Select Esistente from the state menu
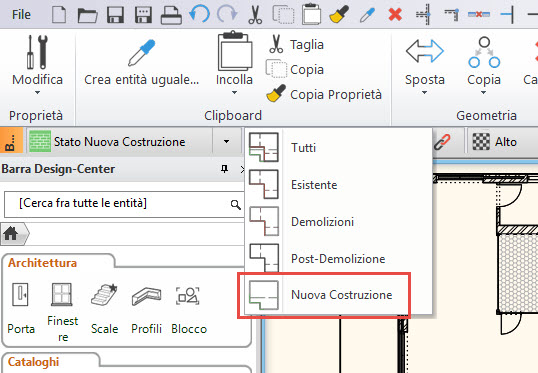This screenshot has height=373, width=538. pyautogui.click(x=338, y=185)
